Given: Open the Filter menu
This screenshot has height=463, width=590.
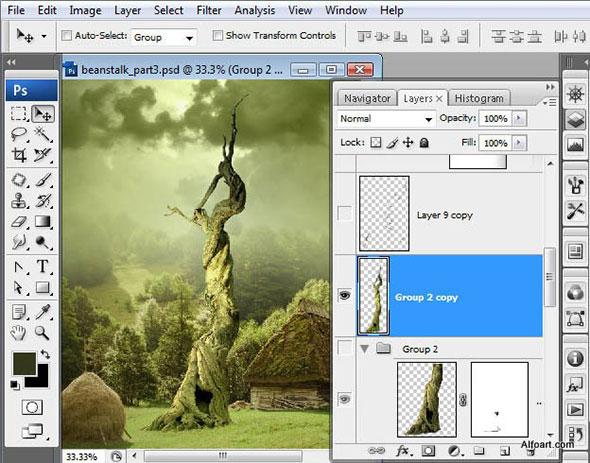Looking at the screenshot, I should (209, 10).
